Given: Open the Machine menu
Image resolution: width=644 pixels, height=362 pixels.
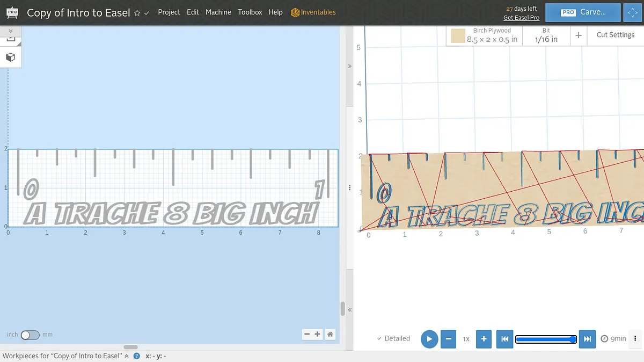Looking at the screenshot, I should tap(218, 12).
